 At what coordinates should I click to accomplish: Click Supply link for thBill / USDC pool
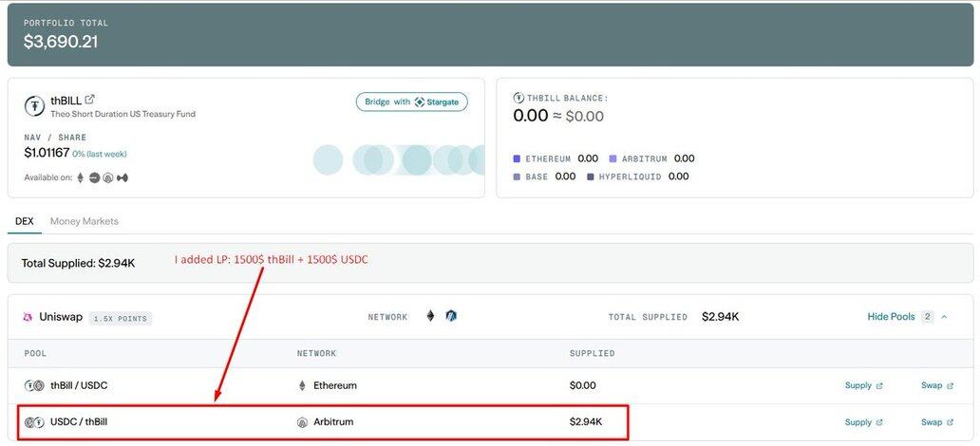pyautogui.click(x=863, y=385)
